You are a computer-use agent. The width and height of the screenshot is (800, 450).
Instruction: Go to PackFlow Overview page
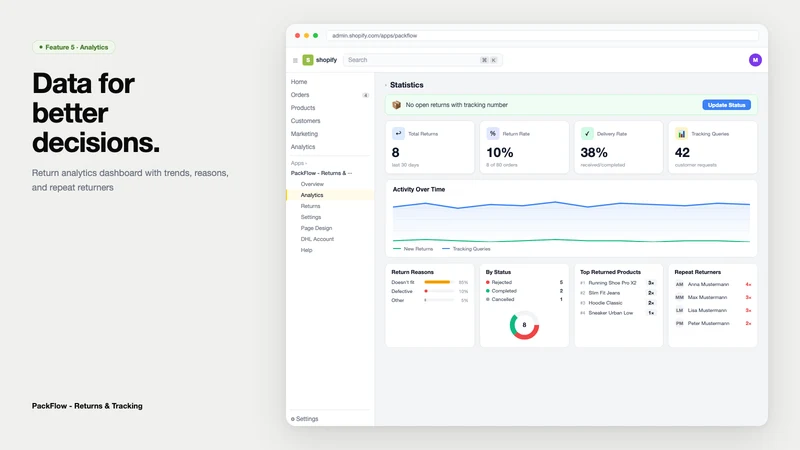tap(312, 184)
